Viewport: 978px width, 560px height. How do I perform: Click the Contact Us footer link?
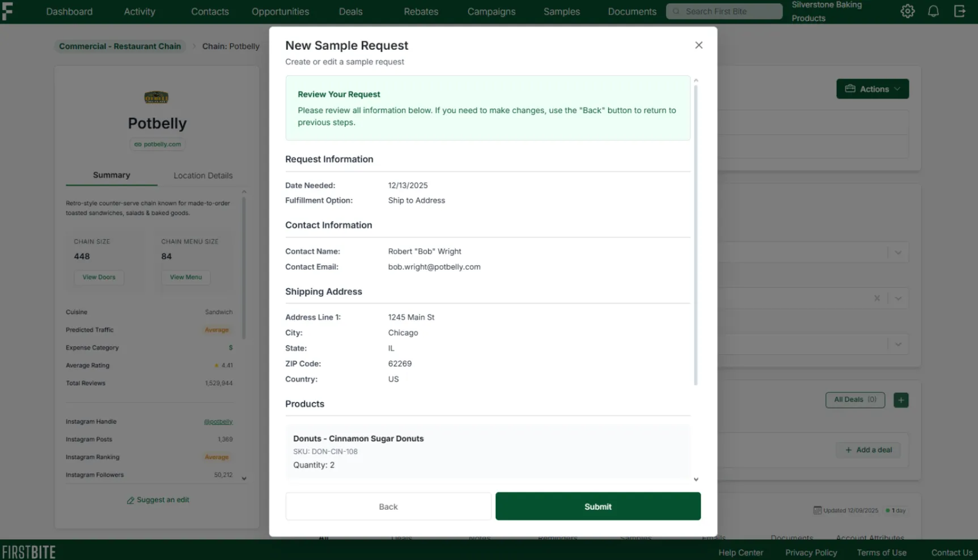[952, 553]
